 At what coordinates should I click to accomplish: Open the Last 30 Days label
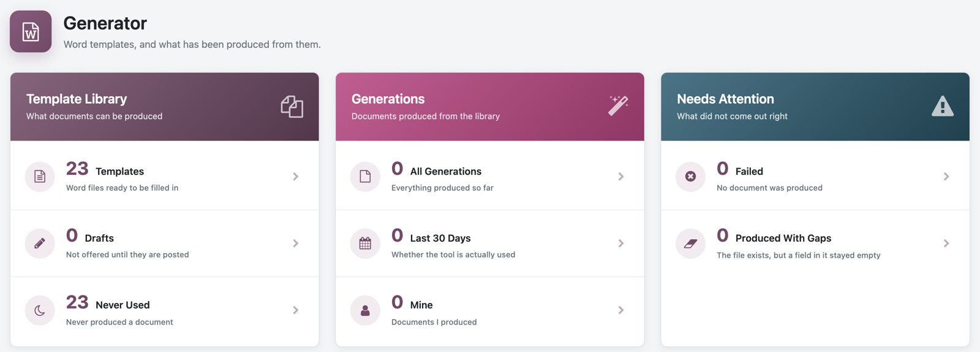[x=440, y=239]
